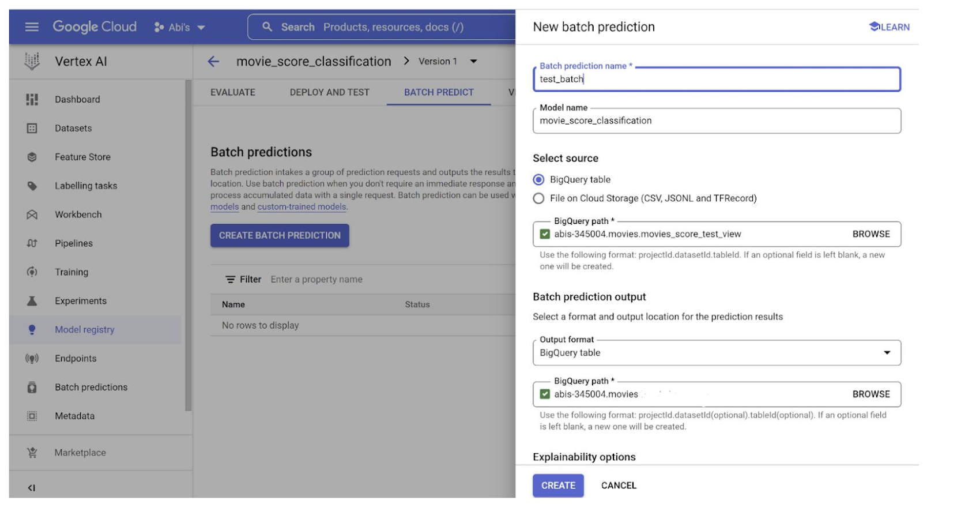The height and width of the screenshot is (508, 980).
Task: Click the Metadata sidebar icon
Action: (32, 416)
